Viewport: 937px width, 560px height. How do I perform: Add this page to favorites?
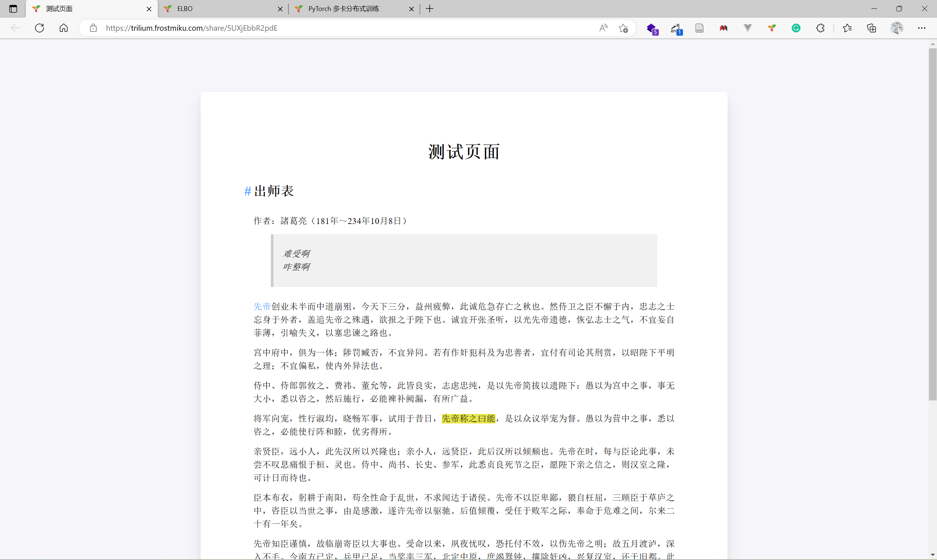point(623,28)
